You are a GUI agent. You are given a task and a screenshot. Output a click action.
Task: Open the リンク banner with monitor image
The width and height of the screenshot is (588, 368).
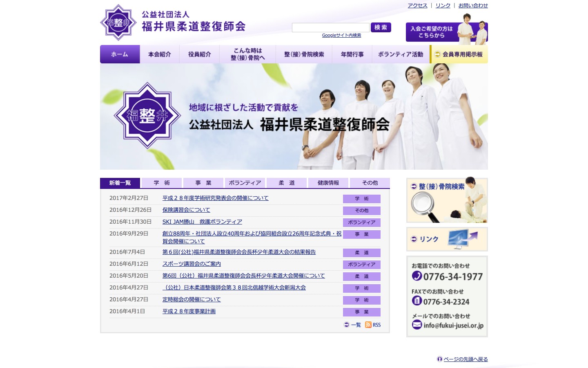447,239
